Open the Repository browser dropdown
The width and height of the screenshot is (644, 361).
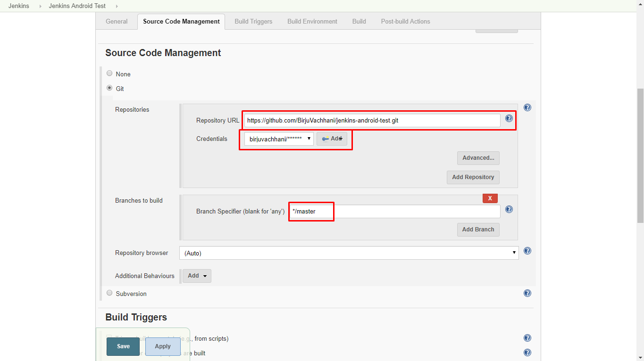pyautogui.click(x=349, y=253)
